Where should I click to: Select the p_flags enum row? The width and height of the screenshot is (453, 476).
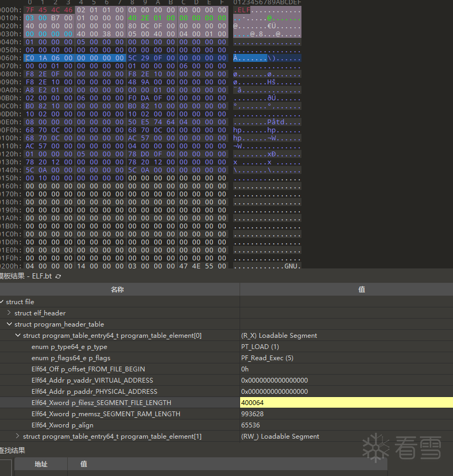(226, 358)
